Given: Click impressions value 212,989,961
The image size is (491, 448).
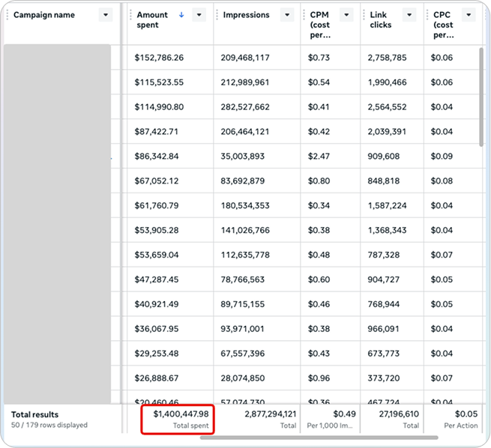Looking at the screenshot, I should (x=245, y=82).
